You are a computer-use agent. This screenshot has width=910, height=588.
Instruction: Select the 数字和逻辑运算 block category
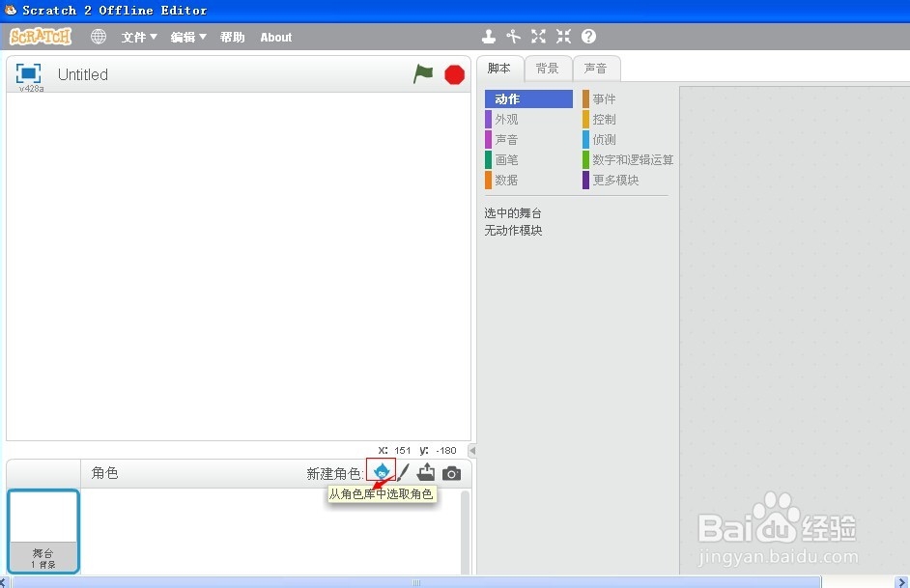click(x=628, y=160)
